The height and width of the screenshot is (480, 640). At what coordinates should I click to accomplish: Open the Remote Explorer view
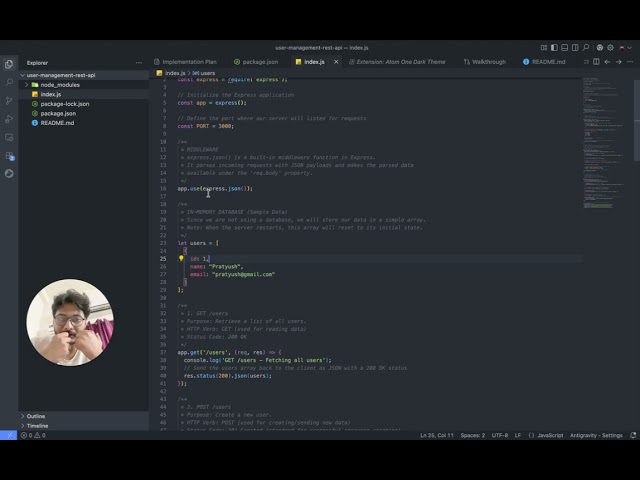click(x=9, y=138)
